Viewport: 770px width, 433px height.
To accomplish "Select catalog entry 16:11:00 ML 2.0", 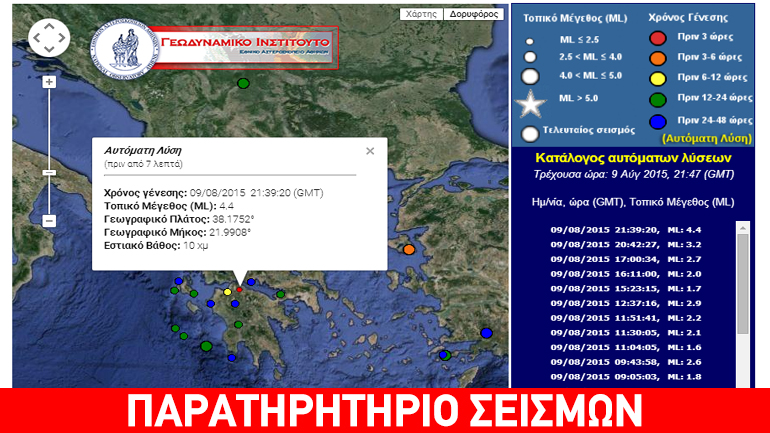I will (626, 274).
